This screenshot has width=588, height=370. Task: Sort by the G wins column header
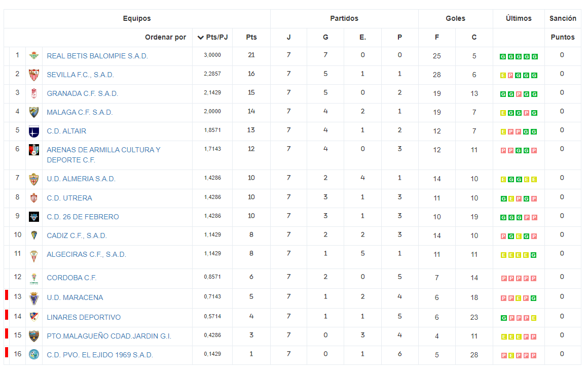[325, 37]
